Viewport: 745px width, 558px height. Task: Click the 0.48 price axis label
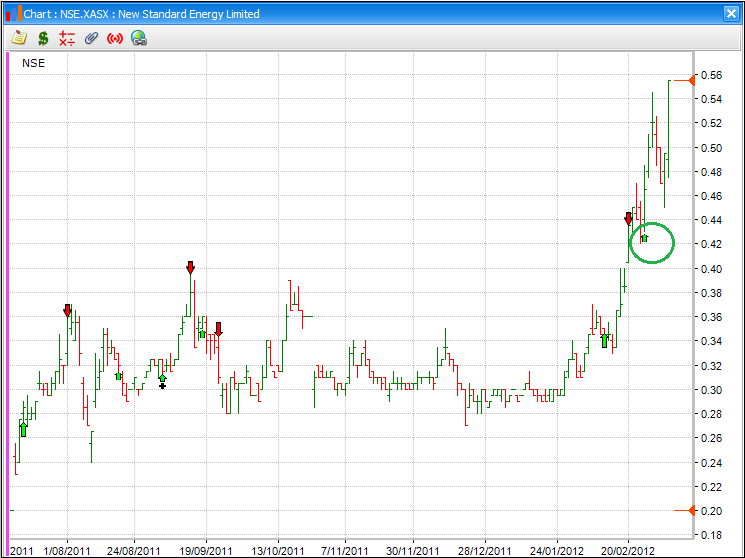(x=711, y=172)
